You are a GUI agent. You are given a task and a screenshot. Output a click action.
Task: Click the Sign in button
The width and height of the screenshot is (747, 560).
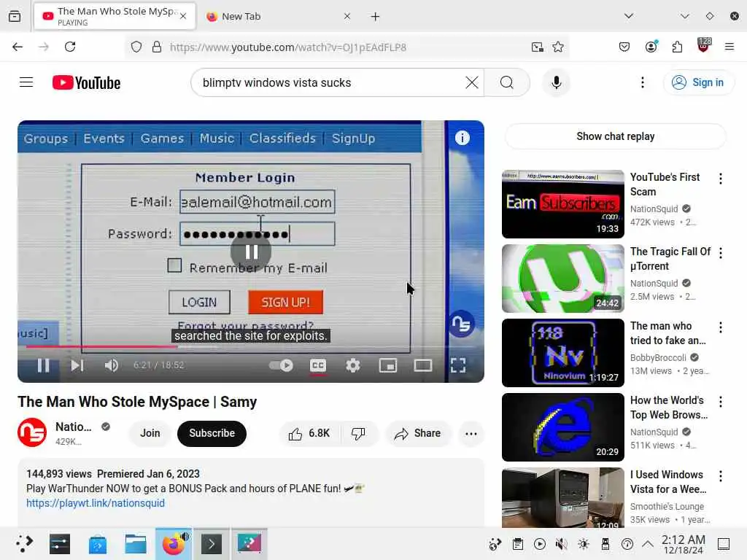pyautogui.click(x=698, y=82)
